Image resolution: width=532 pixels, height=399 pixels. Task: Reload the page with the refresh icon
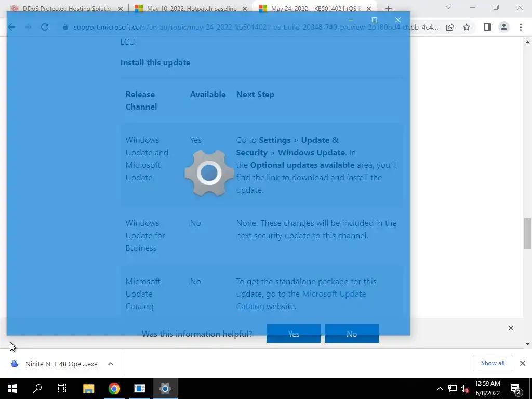[x=45, y=27]
